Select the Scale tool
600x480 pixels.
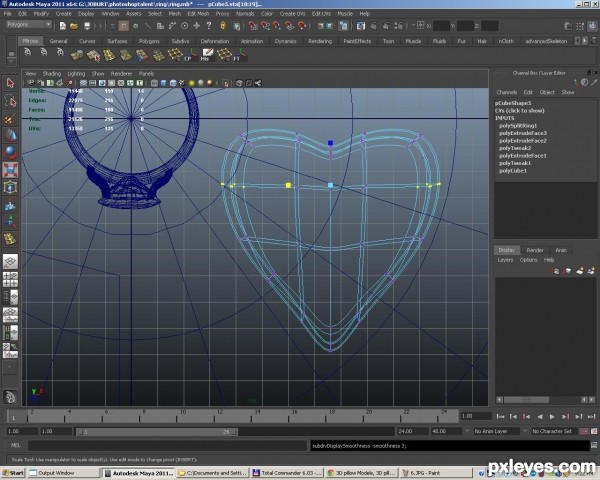click(10, 170)
